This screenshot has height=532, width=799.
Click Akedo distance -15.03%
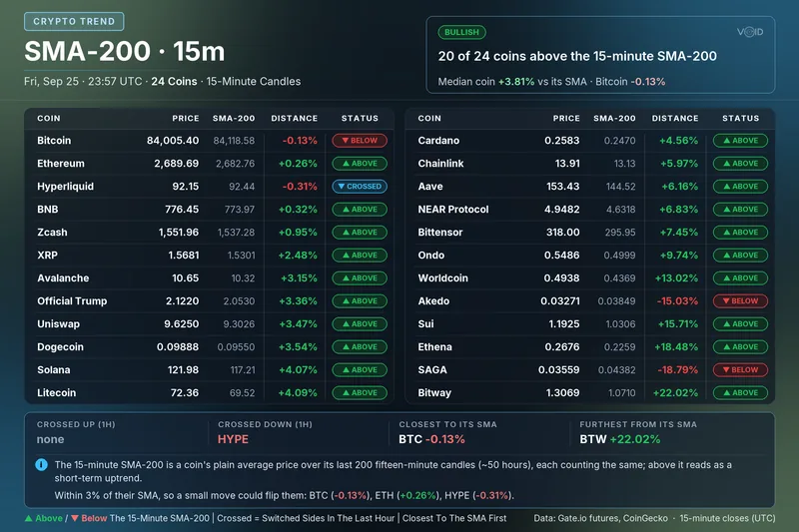tap(677, 300)
